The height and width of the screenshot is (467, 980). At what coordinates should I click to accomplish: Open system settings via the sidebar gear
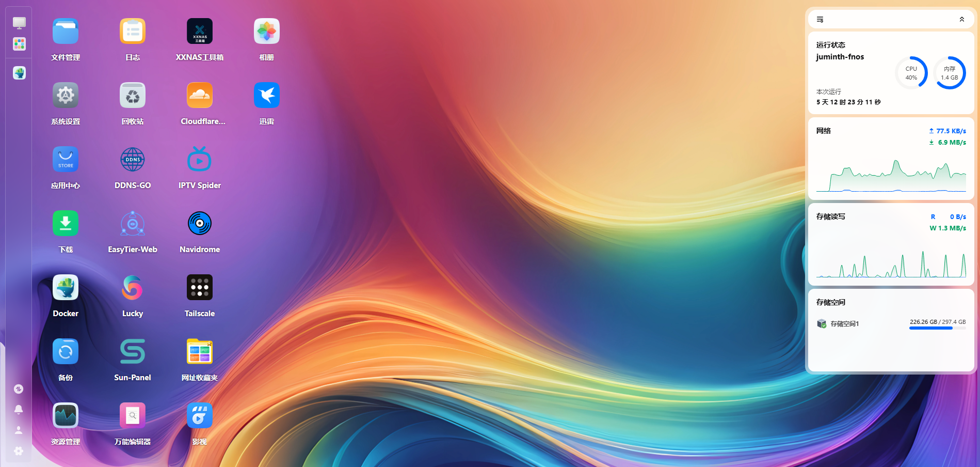(x=19, y=451)
